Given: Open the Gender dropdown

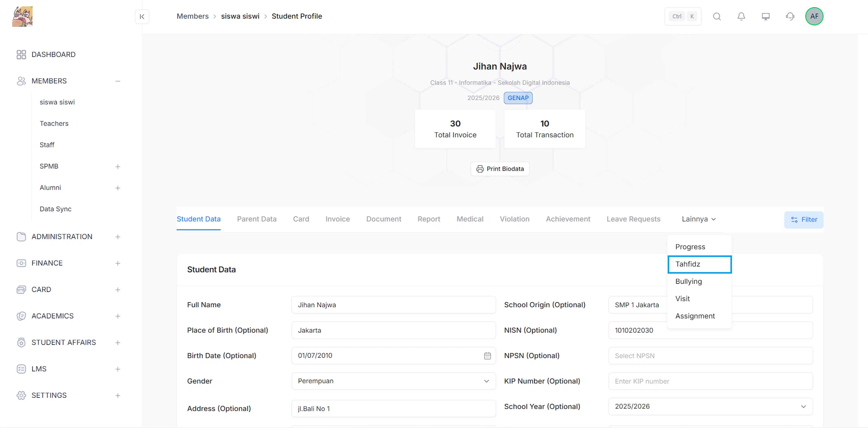Looking at the screenshot, I should (x=393, y=381).
